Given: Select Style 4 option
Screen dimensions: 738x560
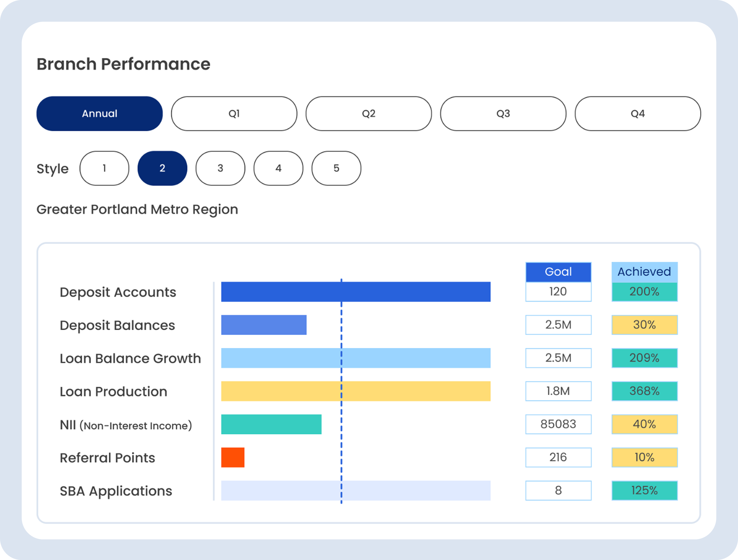Looking at the screenshot, I should (278, 168).
